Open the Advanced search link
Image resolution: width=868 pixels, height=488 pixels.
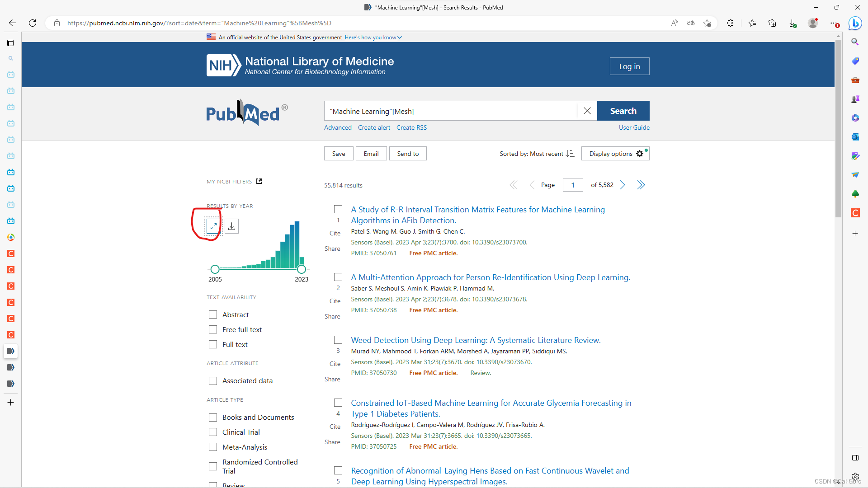click(338, 127)
